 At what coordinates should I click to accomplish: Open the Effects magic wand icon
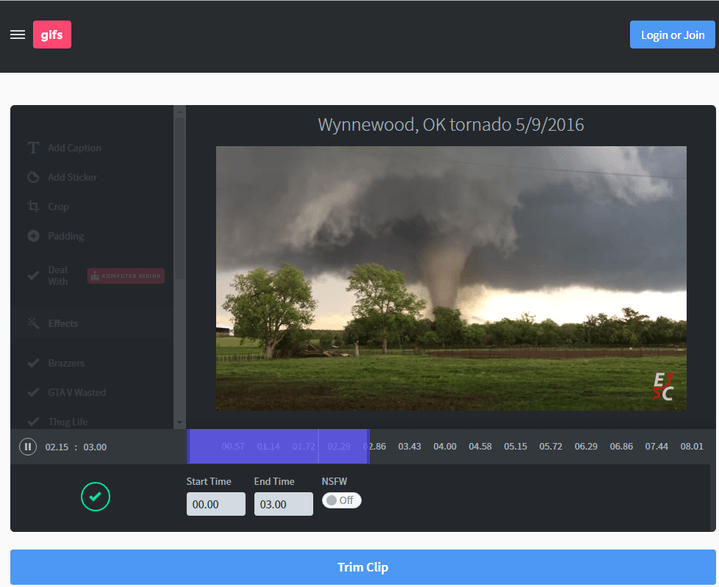(33, 324)
